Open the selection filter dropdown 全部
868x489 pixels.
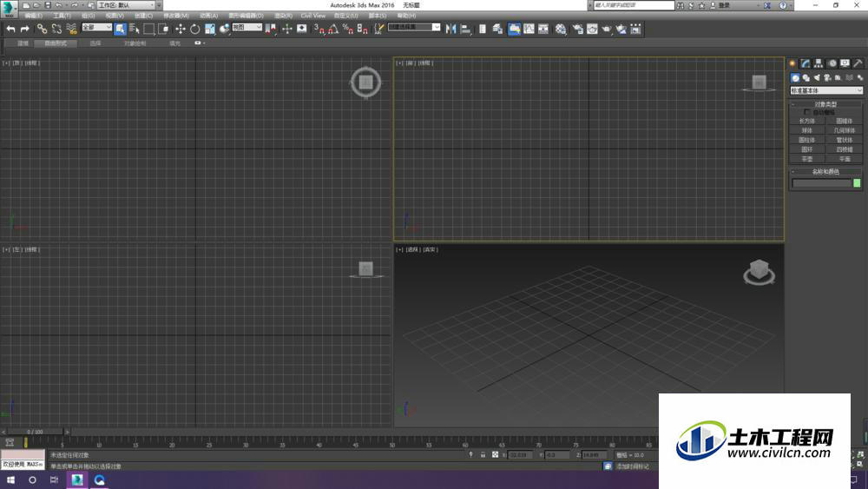point(97,27)
